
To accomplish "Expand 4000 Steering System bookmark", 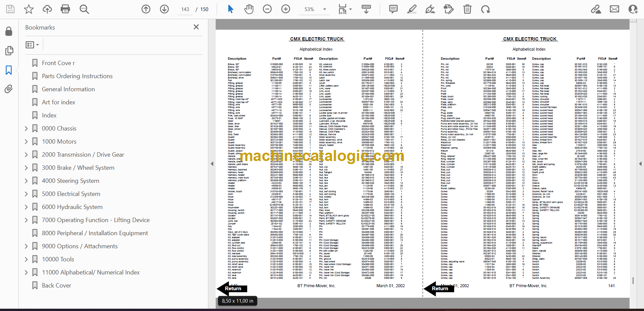I will tap(26, 181).
